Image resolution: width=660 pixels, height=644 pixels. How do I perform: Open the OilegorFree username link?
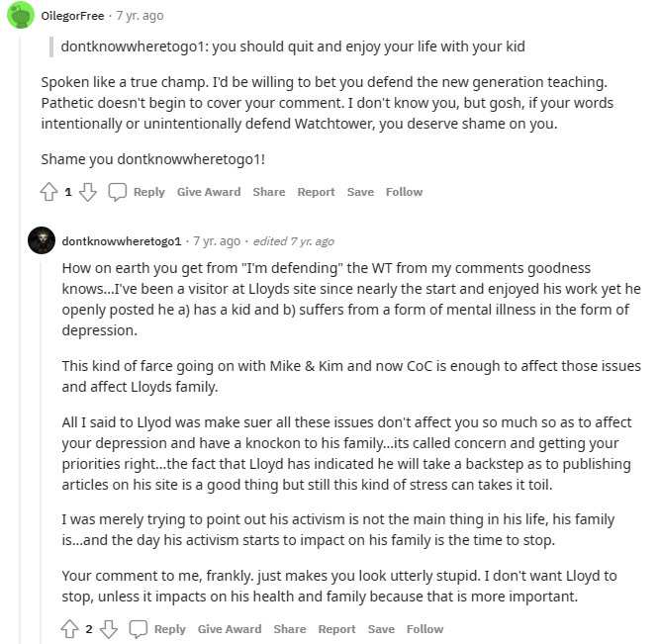[72, 16]
